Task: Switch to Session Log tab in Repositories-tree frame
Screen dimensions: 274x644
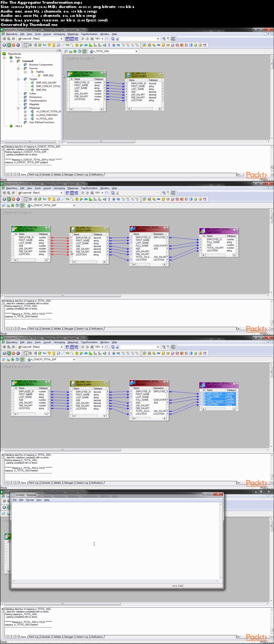Action: click(x=82, y=174)
